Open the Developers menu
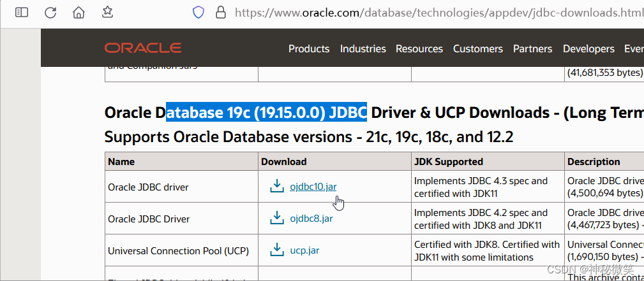644x281 pixels. click(x=588, y=49)
